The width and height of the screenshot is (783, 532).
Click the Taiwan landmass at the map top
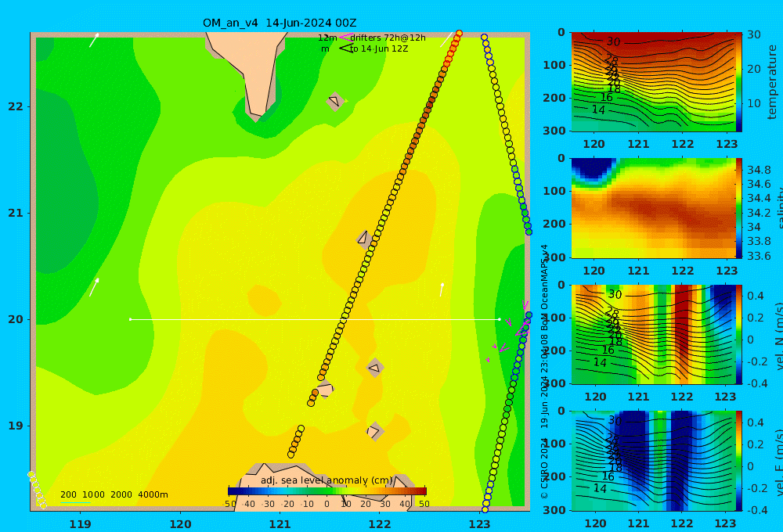[x=254, y=70]
